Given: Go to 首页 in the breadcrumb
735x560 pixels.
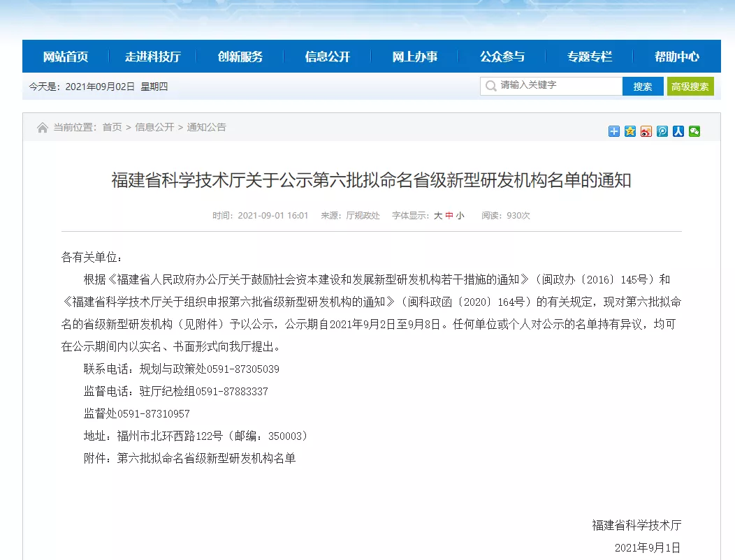Looking at the screenshot, I should (112, 128).
